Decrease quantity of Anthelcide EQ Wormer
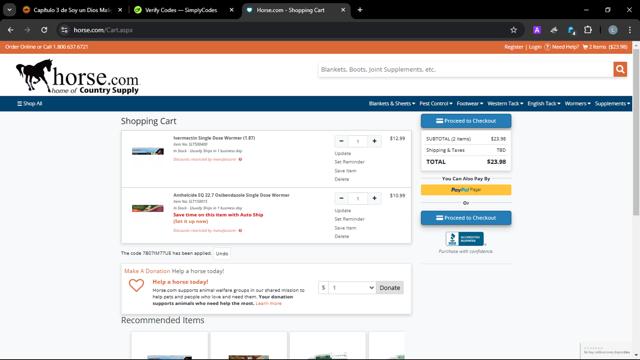The width and height of the screenshot is (640, 360). [341, 198]
